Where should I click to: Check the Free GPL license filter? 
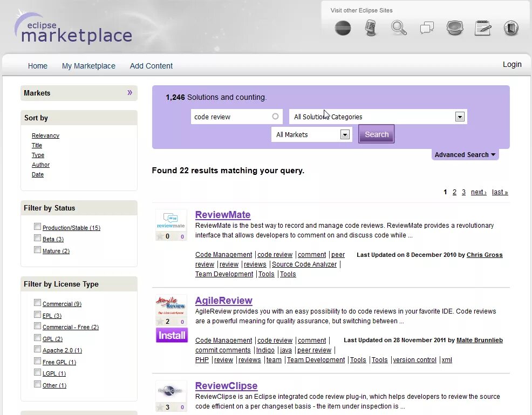point(37,360)
